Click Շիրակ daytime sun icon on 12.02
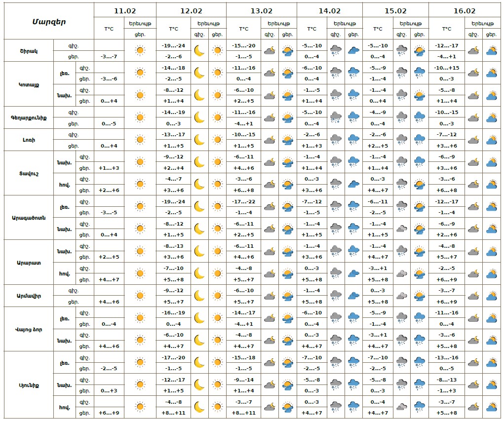Image resolution: width=504 pixels, height=422 pixels. pos(217,50)
